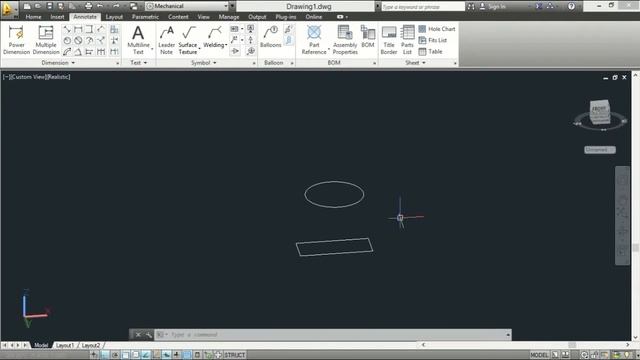Click the command line customize wrench icon
This screenshot has height=360, width=640.
click(149, 335)
